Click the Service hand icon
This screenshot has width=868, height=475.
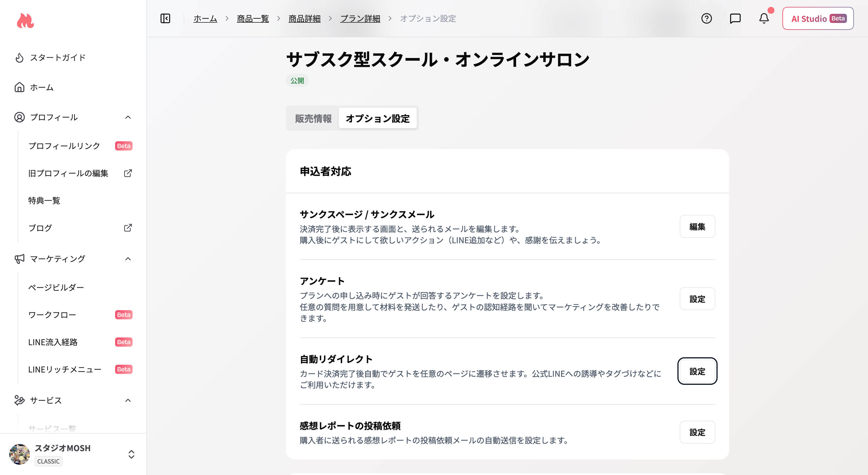point(20,400)
